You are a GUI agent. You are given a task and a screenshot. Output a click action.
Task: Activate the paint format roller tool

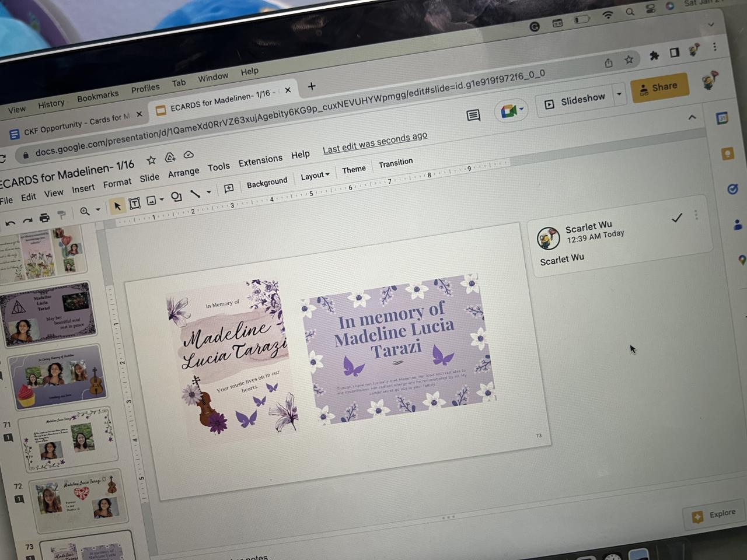coord(61,216)
